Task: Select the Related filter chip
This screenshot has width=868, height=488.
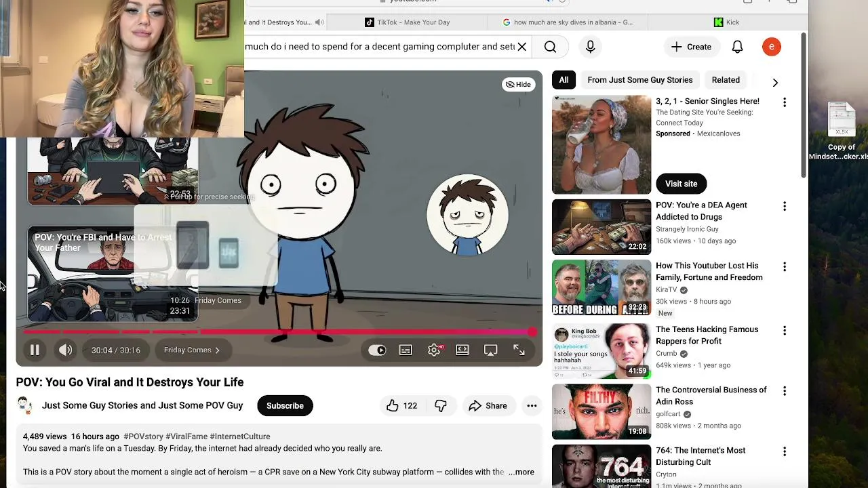Action: 726,80
